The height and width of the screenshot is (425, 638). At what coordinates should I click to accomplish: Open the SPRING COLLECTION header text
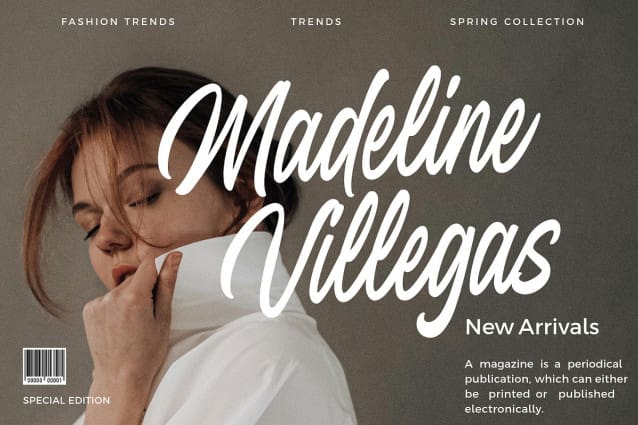click(x=517, y=22)
